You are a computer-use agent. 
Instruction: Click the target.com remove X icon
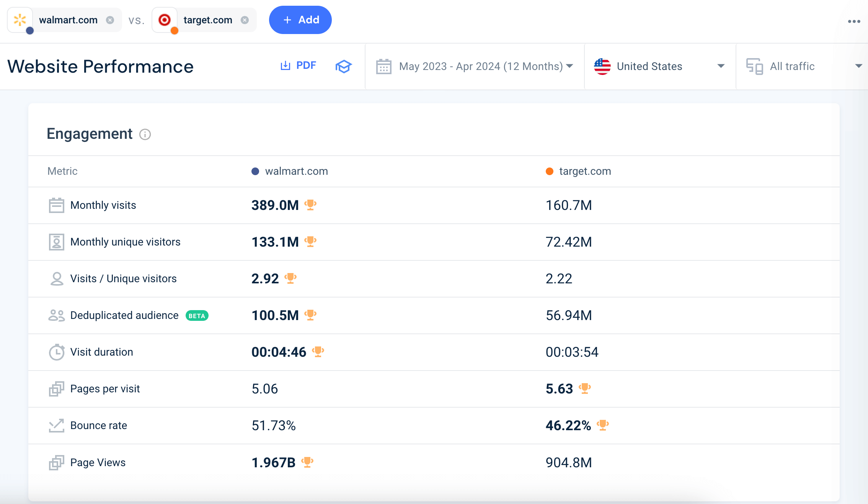pos(246,19)
